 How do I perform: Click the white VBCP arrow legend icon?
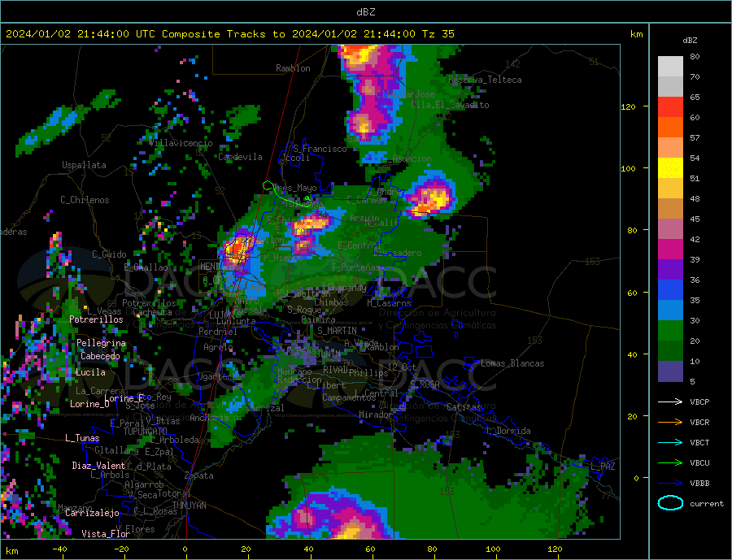670,402
